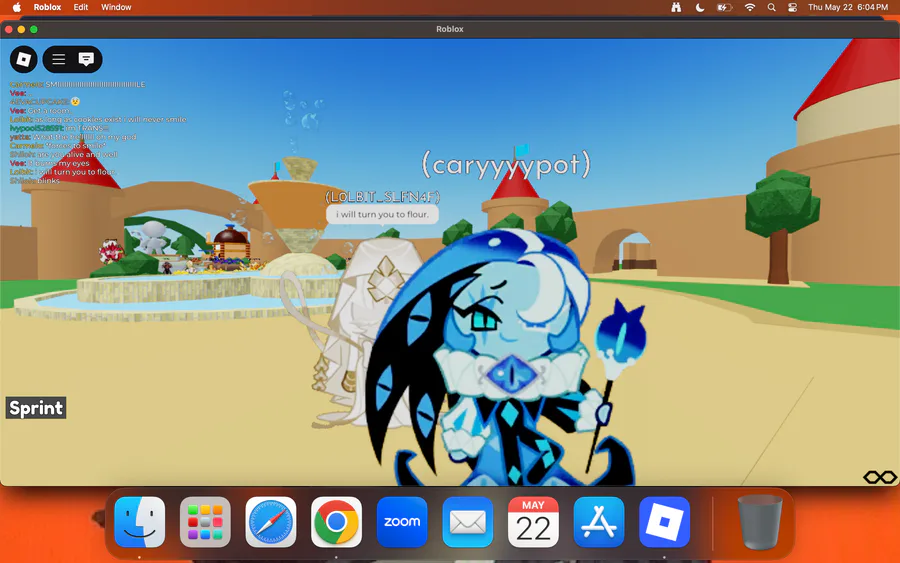Click chat line 'are you alive and well'
The height and width of the screenshot is (563, 900).
pos(64,154)
